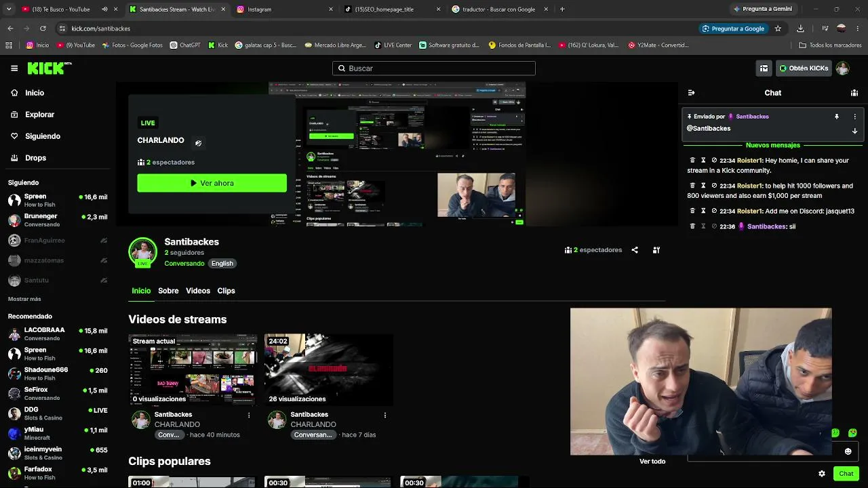Viewport: 868px width, 488px height.
Task: Open Farfadox's recommended channel
Action: point(58,473)
